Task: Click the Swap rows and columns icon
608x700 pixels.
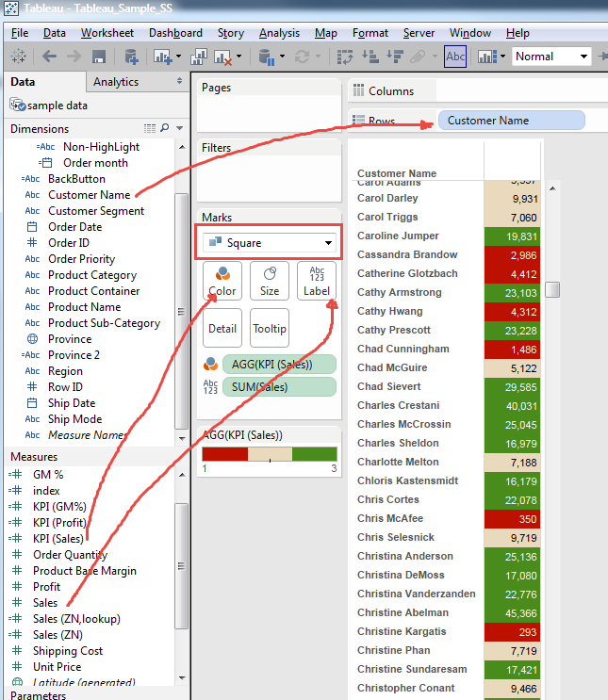Action: tap(344, 57)
